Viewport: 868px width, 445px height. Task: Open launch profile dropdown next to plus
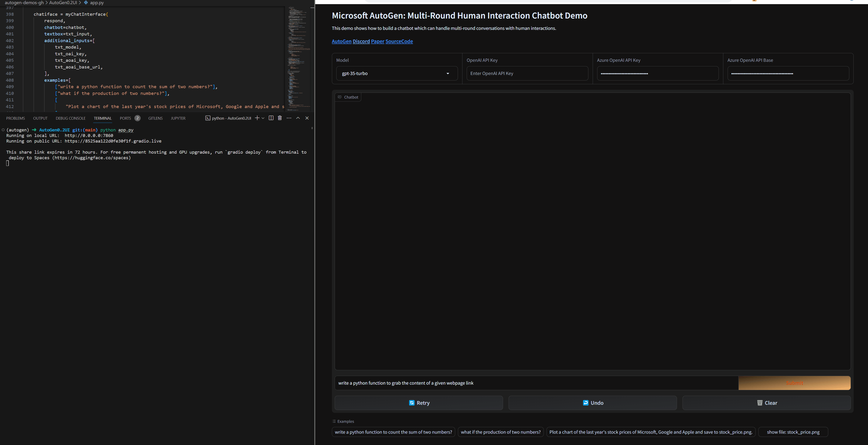263,118
